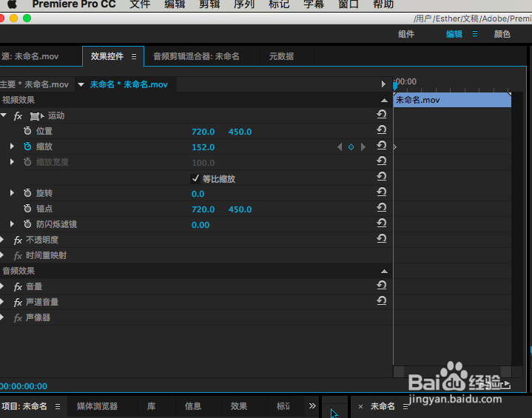Expand the 防闪烁滤镜 parameter details

[x=13, y=224]
